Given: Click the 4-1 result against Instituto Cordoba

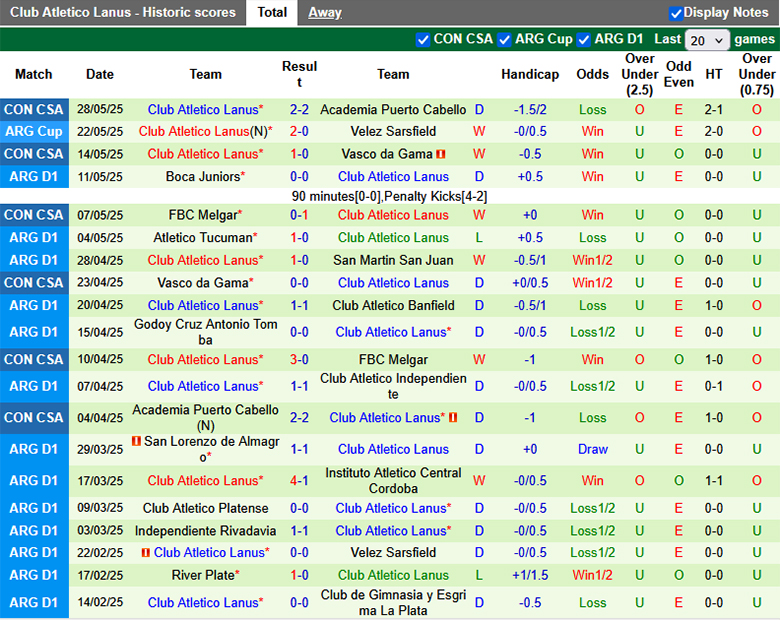Looking at the screenshot, I should point(299,481).
